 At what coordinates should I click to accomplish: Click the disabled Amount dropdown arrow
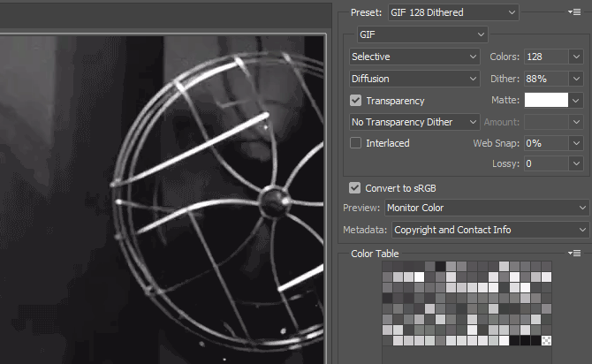(576, 122)
